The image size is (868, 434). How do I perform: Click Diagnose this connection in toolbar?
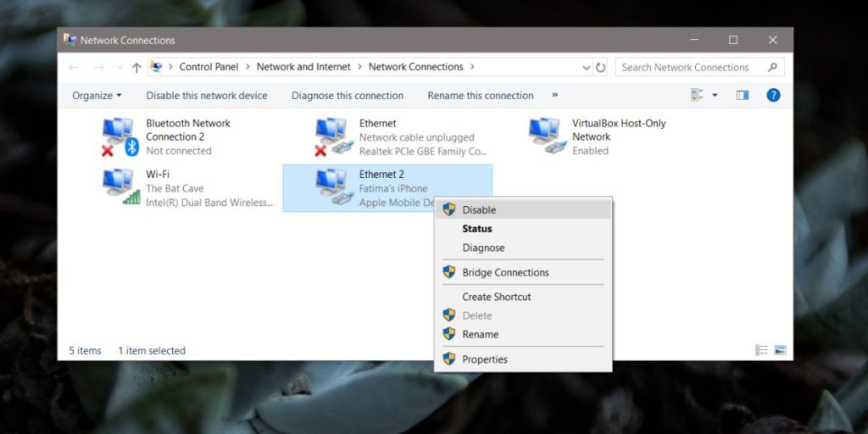348,96
